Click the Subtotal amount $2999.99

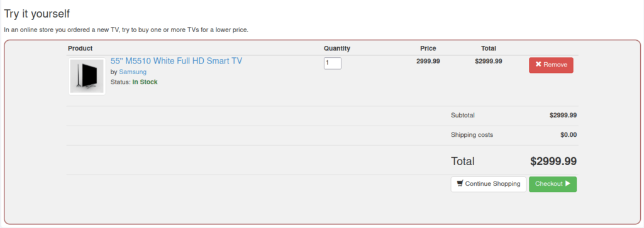[563, 115]
